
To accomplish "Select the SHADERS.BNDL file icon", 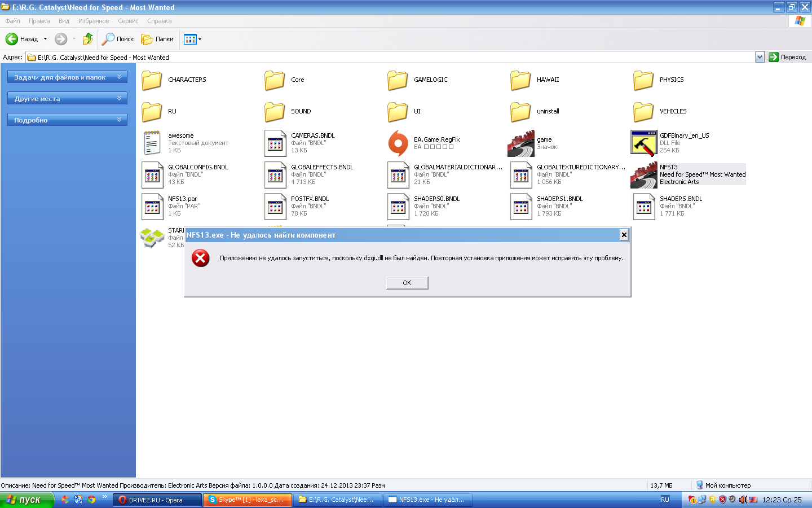I will [644, 207].
